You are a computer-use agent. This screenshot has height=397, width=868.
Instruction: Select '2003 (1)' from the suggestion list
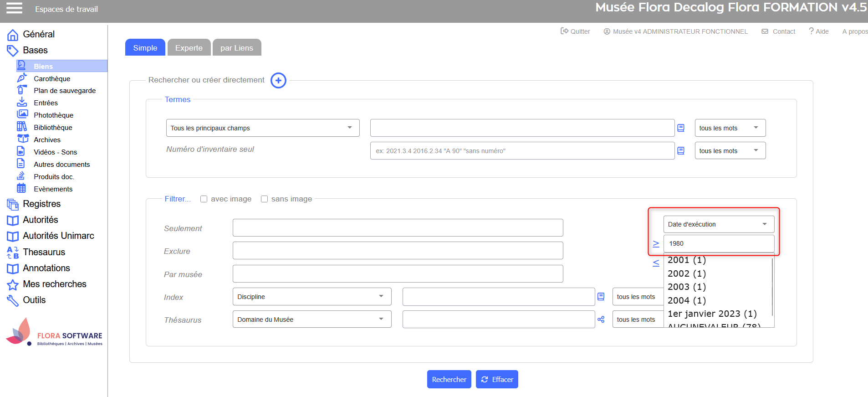click(686, 287)
